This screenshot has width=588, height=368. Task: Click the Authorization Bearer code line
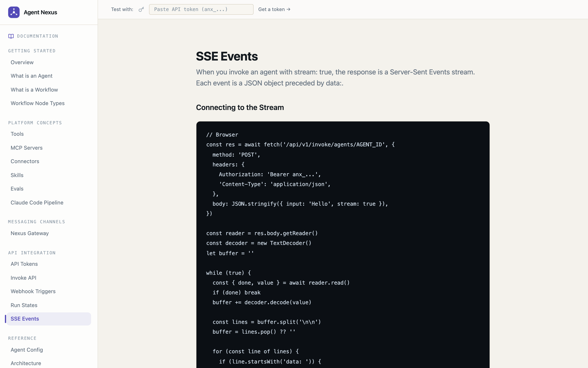(270, 175)
